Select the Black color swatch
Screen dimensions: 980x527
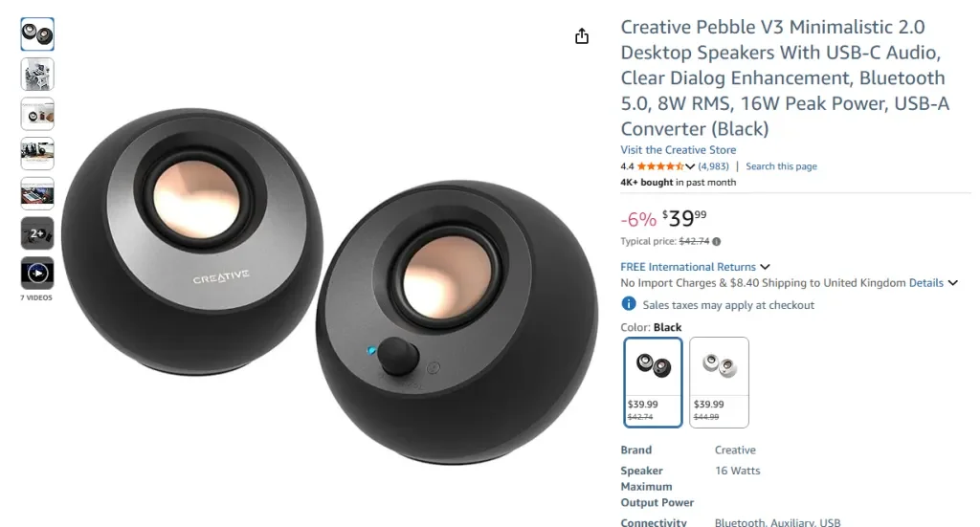653,381
